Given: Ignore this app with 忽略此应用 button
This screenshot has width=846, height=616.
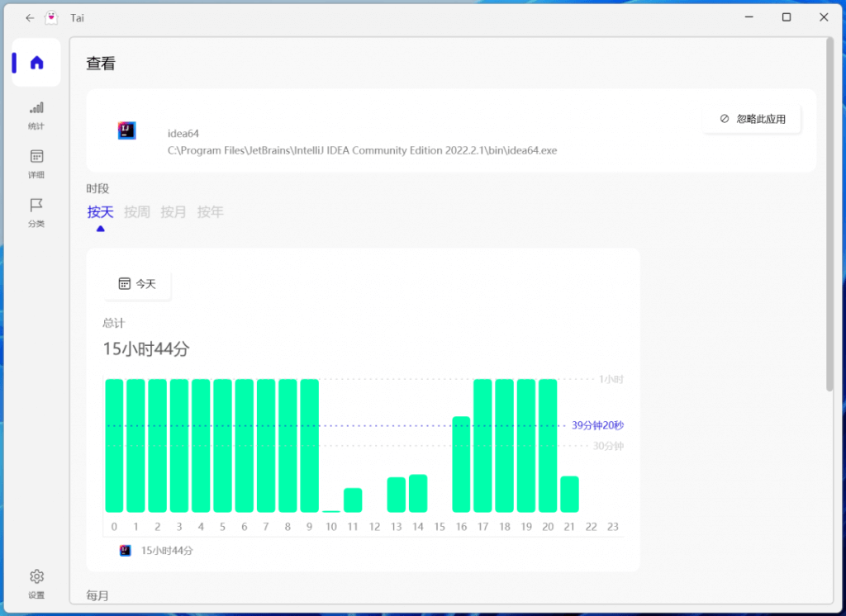Looking at the screenshot, I should point(752,119).
